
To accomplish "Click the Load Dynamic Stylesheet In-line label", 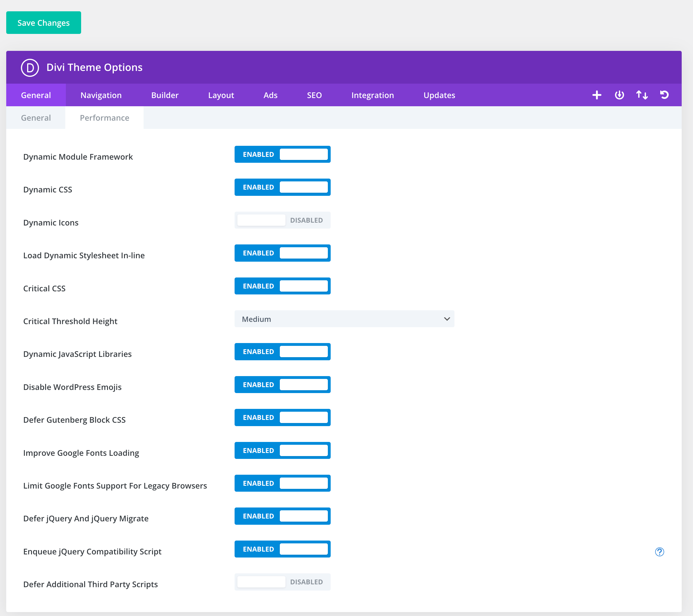I will [x=84, y=255].
